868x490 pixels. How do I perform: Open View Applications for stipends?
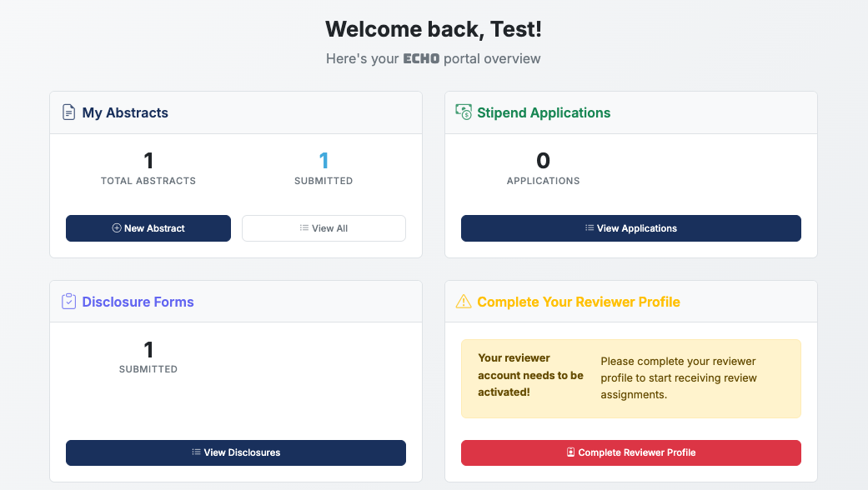point(630,228)
